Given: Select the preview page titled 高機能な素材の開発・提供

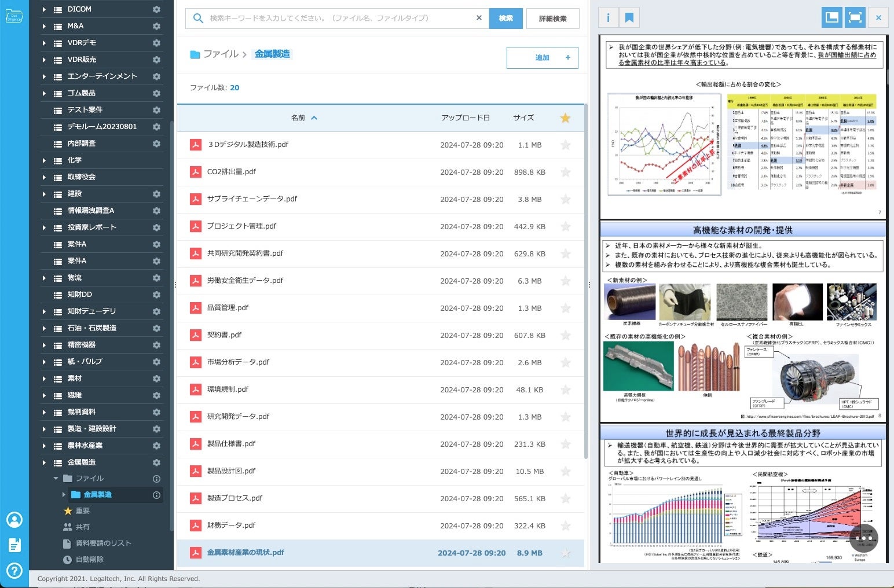Looking at the screenshot, I should pos(743,322).
